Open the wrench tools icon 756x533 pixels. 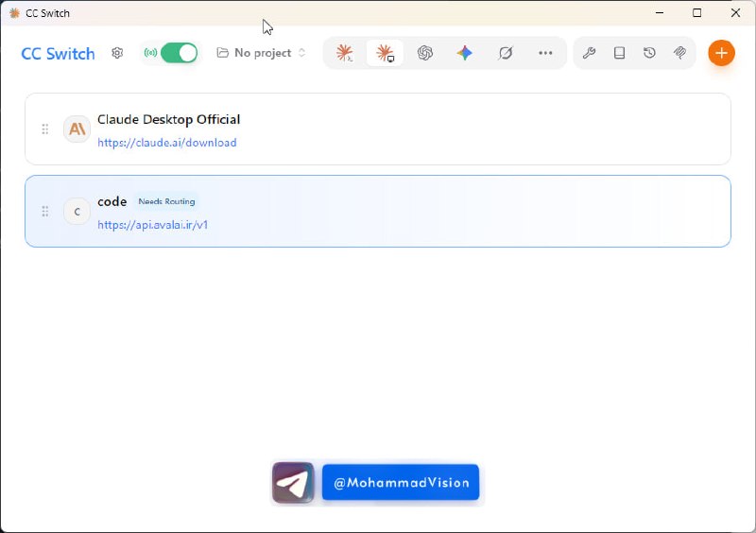pos(589,53)
